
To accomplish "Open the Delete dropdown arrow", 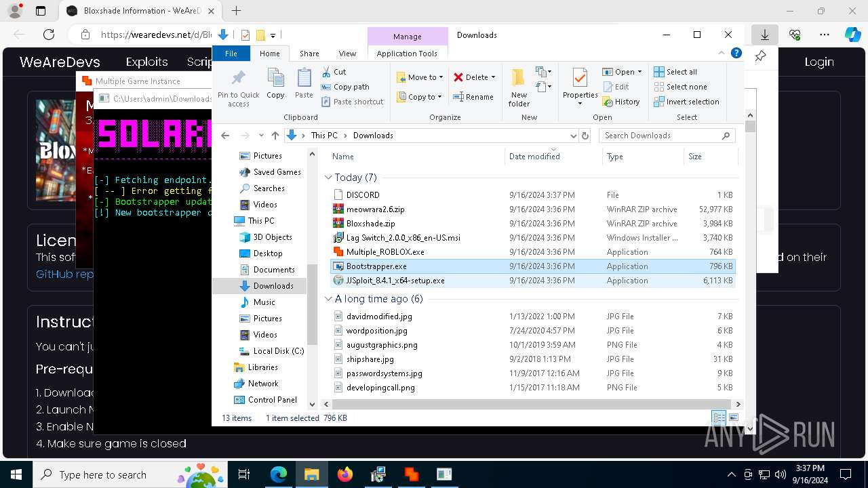I will [x=493, y=77].
